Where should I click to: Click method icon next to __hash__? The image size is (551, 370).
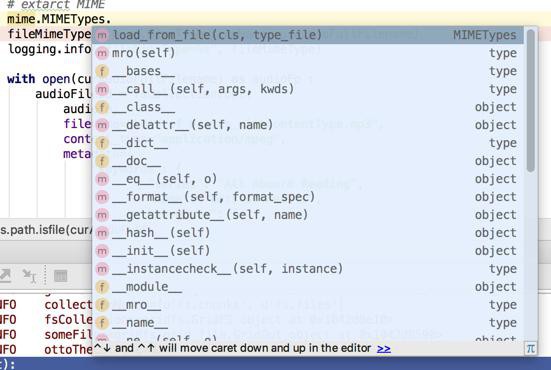pos(102,233)
